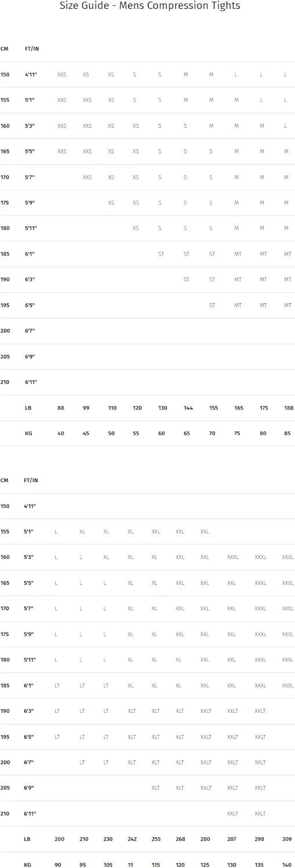Click the mistyped 11 KG weight value

pos(131,865)
